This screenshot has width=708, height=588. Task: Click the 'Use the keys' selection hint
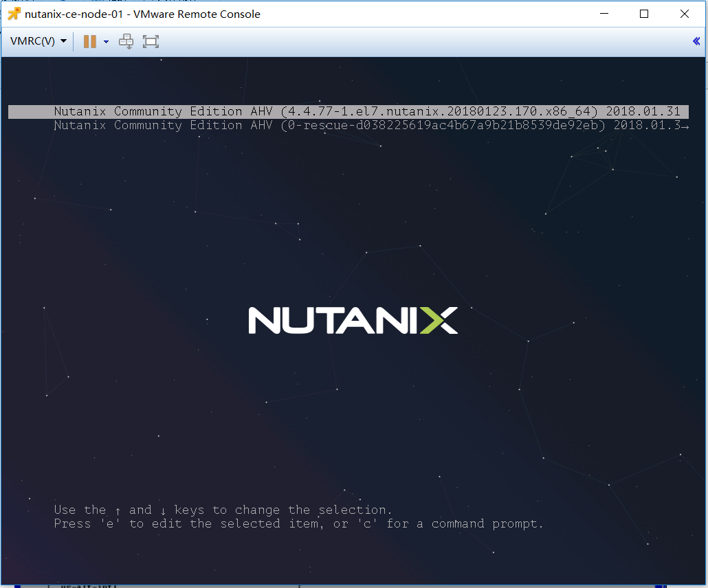pyautogui.click(x=223, y=510)
